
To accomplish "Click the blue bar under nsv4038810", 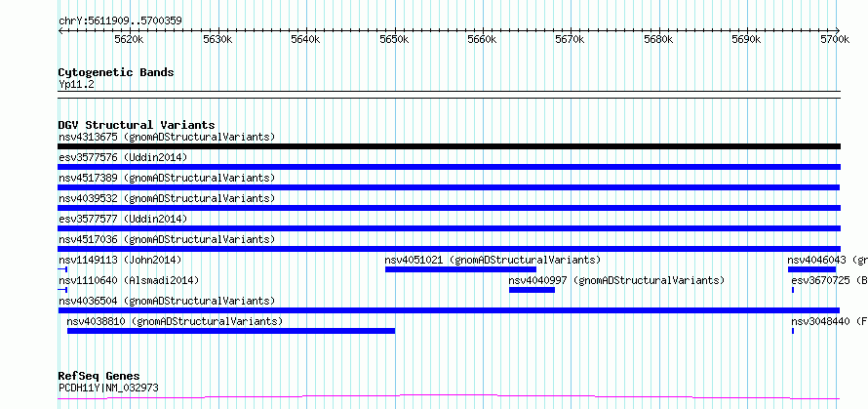I will (231, 331).
